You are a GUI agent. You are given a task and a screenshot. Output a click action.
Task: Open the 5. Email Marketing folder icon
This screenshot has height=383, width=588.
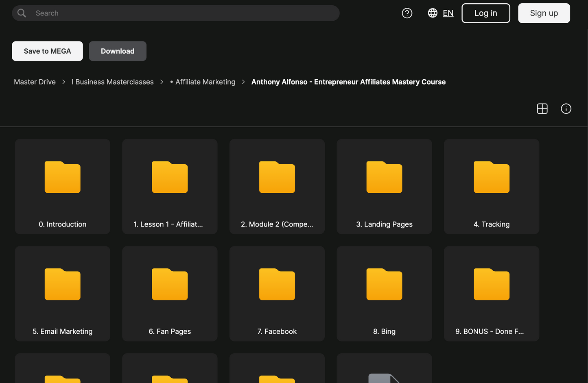63,284
